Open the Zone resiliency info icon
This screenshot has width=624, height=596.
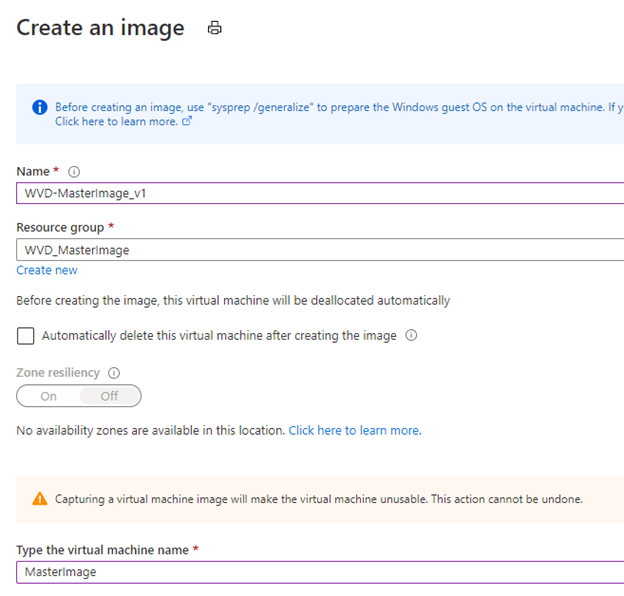(114, 373)
